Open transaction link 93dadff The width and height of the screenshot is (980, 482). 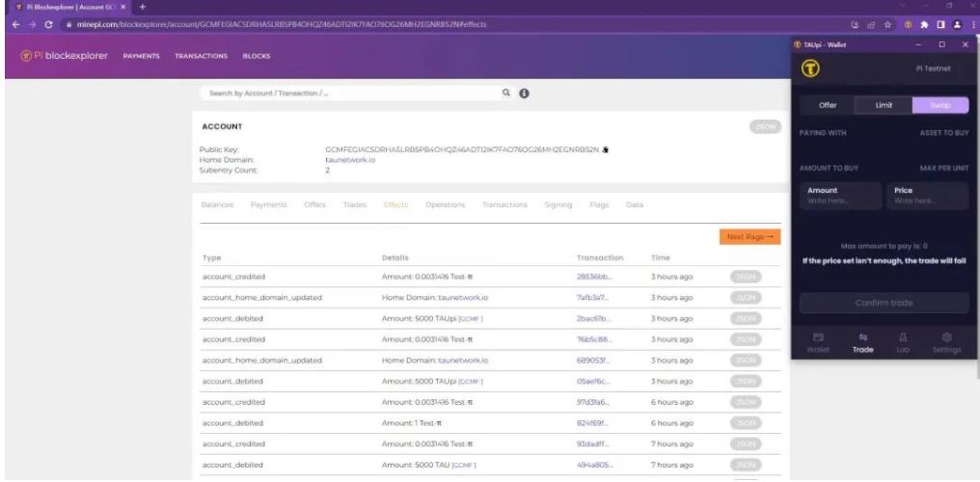[x=592, y=443]
